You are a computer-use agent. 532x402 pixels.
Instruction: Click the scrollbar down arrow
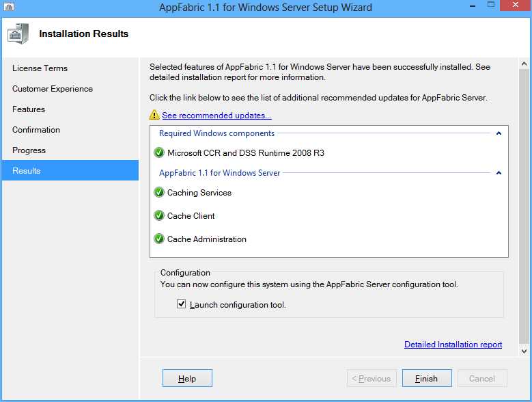coord(524,351)
